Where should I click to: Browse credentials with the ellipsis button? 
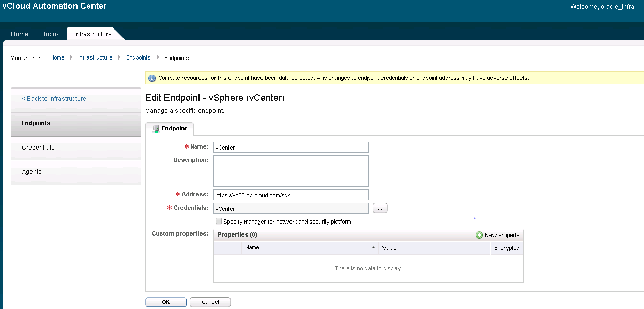[380, 208]
